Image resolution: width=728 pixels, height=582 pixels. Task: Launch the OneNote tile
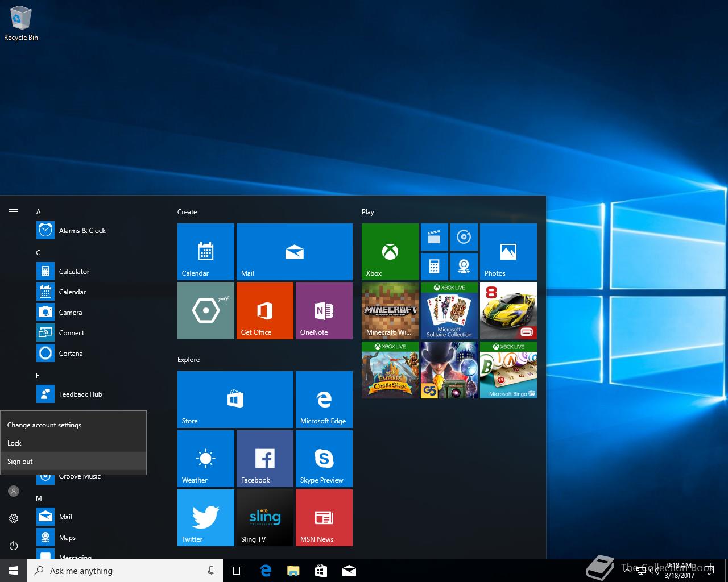click(324, 311)
